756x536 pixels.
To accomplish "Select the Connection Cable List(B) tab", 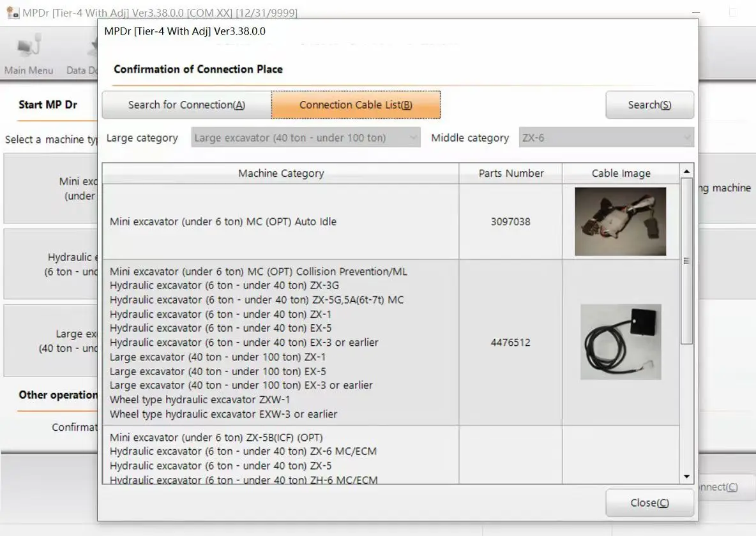I will [x=356, y=105].
